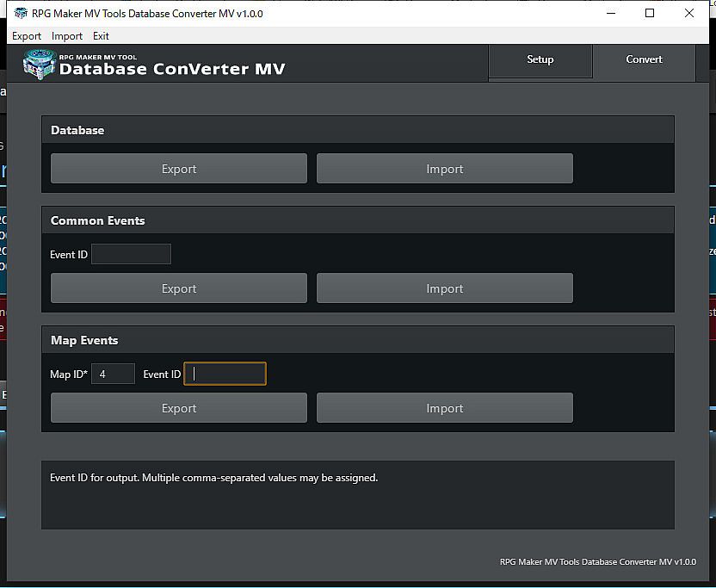Focus the Common Events Event ID field
Viewport: 716px width, 588px height.
click(x=131, y=254)
